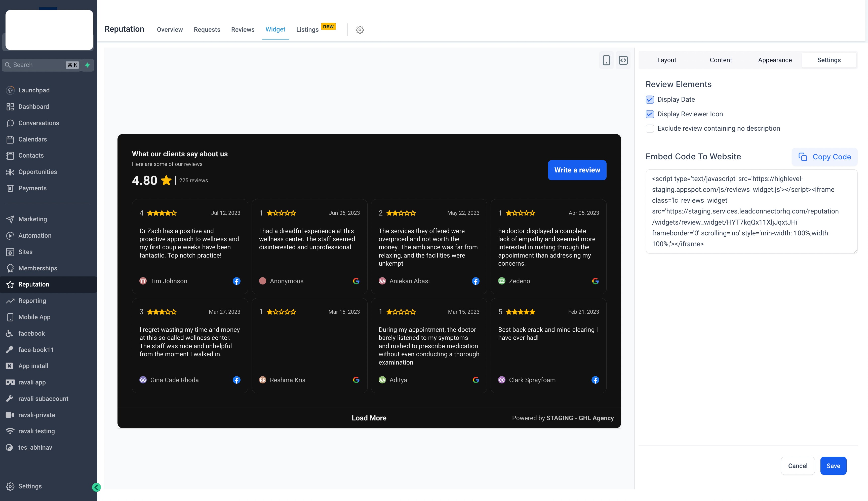Click the green lightning bolt quick-action icon
This screenshot has width=868, height=501.
(87, 65)
